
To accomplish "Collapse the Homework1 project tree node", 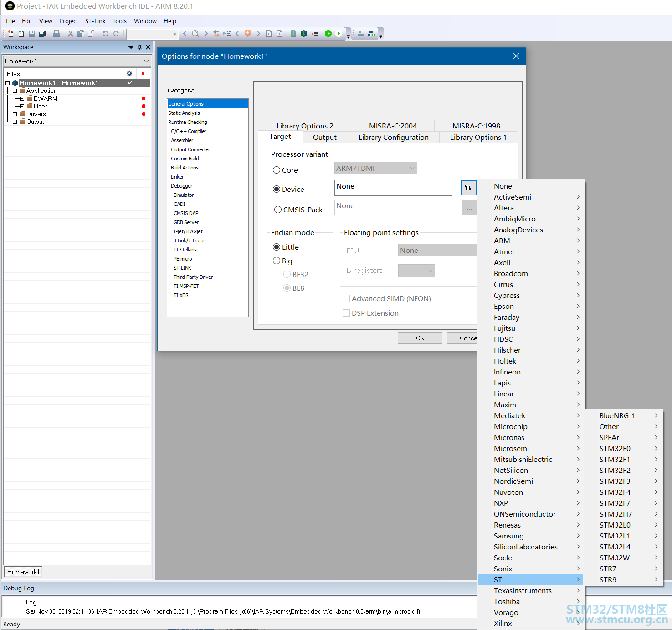I will 8,83.
